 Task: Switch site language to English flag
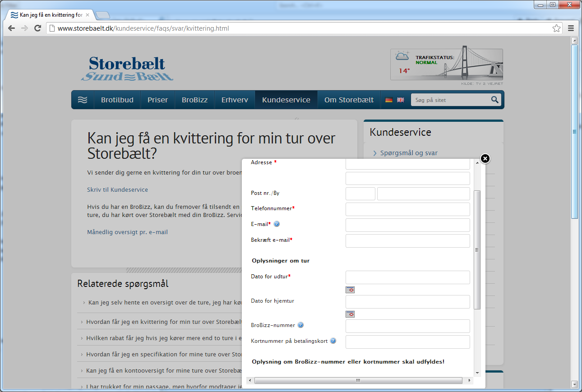tap(401, 100)
